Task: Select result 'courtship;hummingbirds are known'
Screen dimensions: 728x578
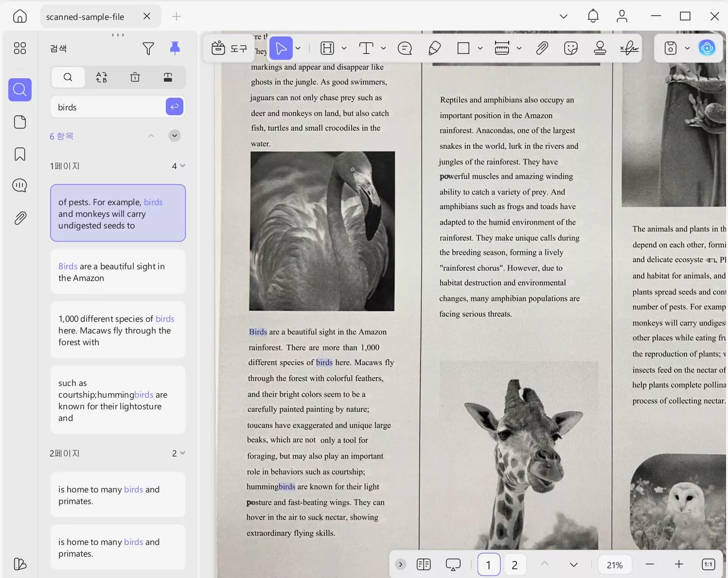Action: click(x=118, y=400)
